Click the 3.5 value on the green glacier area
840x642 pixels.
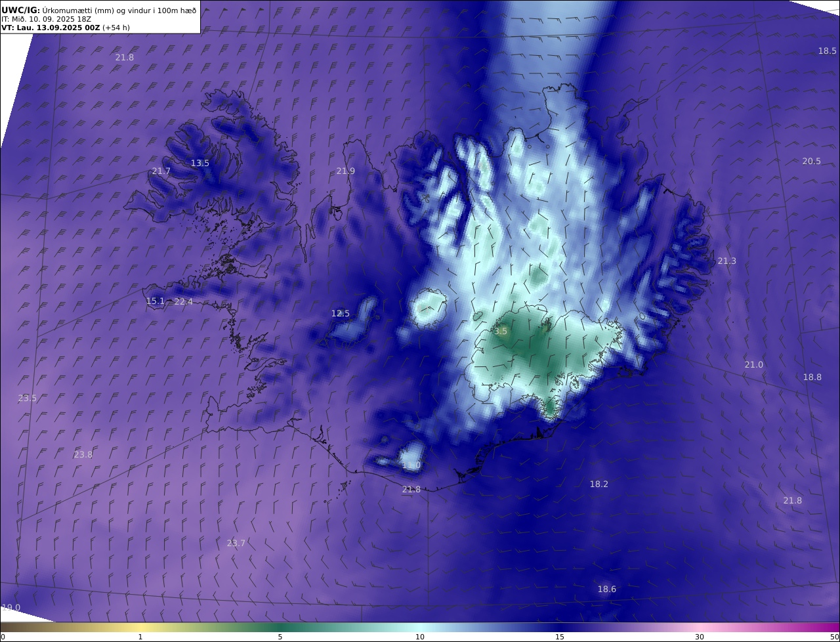pos(501,332)
